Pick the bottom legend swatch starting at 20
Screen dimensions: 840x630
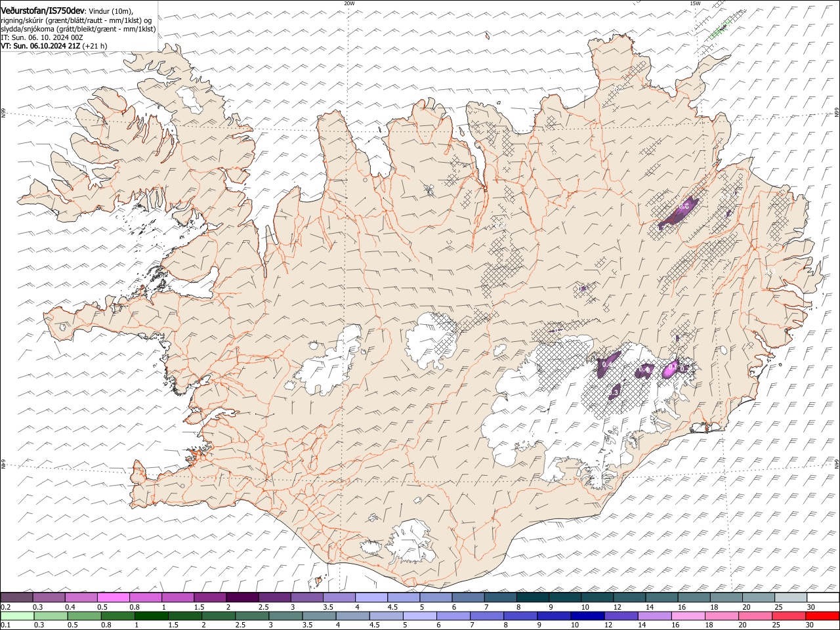tap(755, 616)
